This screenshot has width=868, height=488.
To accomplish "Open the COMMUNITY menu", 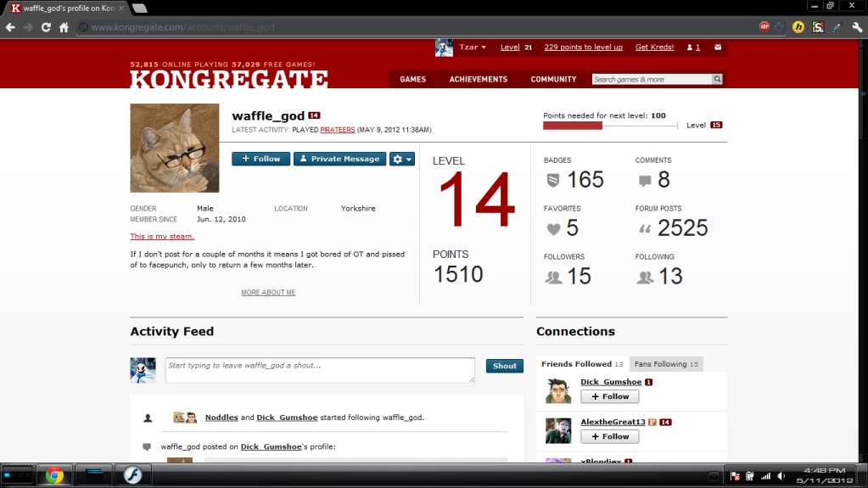I will [x=553, y=79].
